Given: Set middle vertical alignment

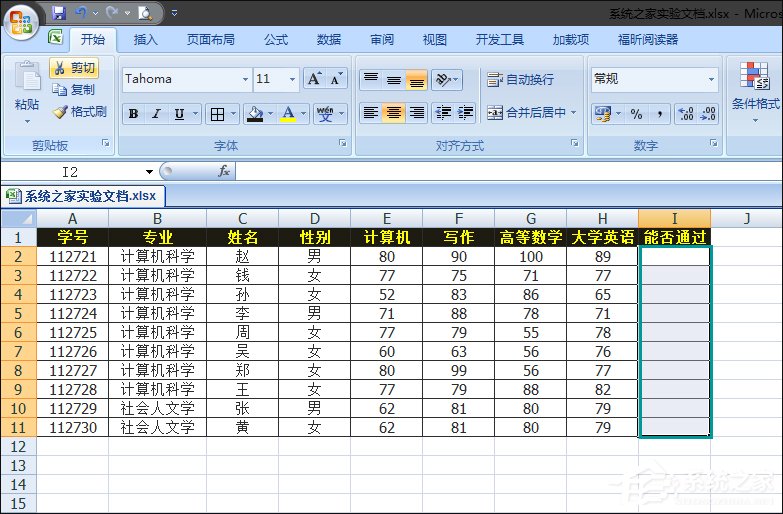Looking at the screenshot, I should tap(394, 79).
